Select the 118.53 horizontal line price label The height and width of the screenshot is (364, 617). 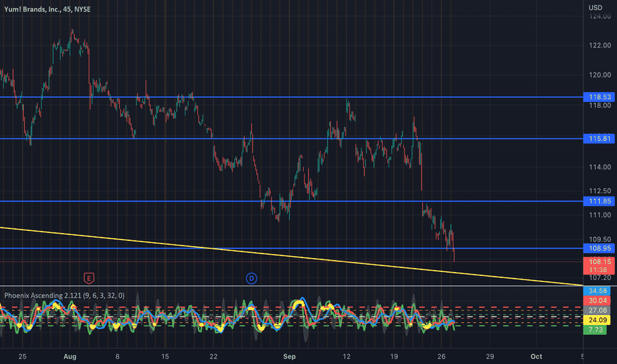pos(599,97)
